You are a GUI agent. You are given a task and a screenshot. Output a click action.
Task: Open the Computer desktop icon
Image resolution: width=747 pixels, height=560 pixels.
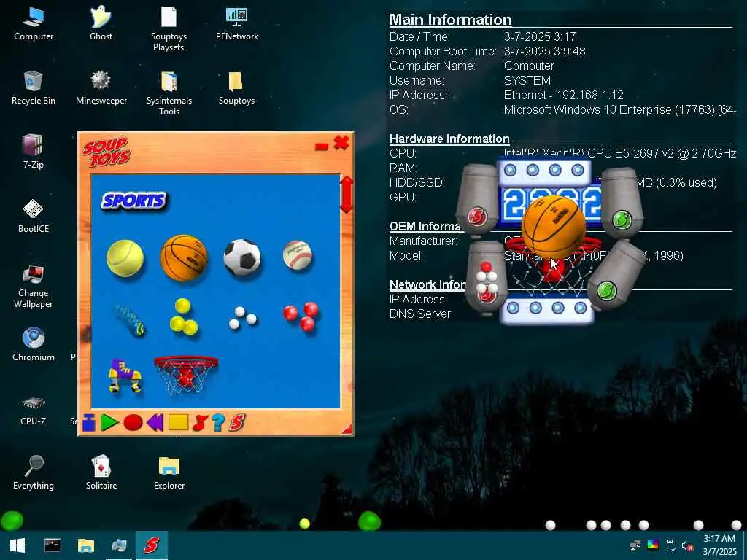[34, 24]
